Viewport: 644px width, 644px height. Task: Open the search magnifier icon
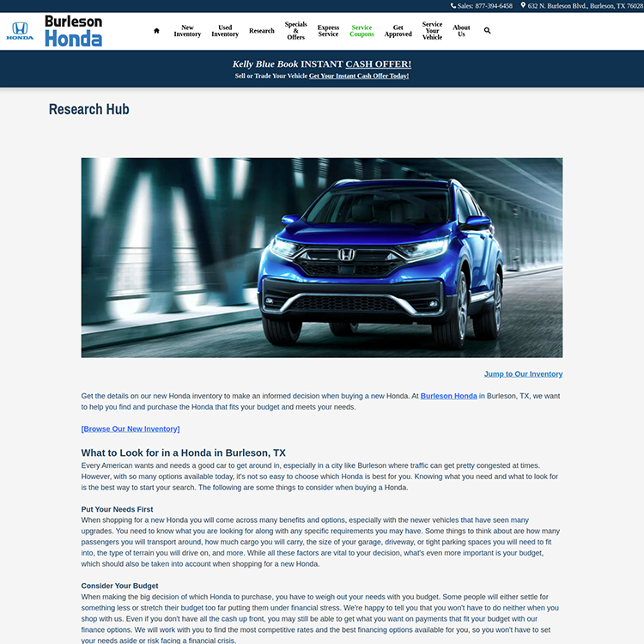pos(487,30)
